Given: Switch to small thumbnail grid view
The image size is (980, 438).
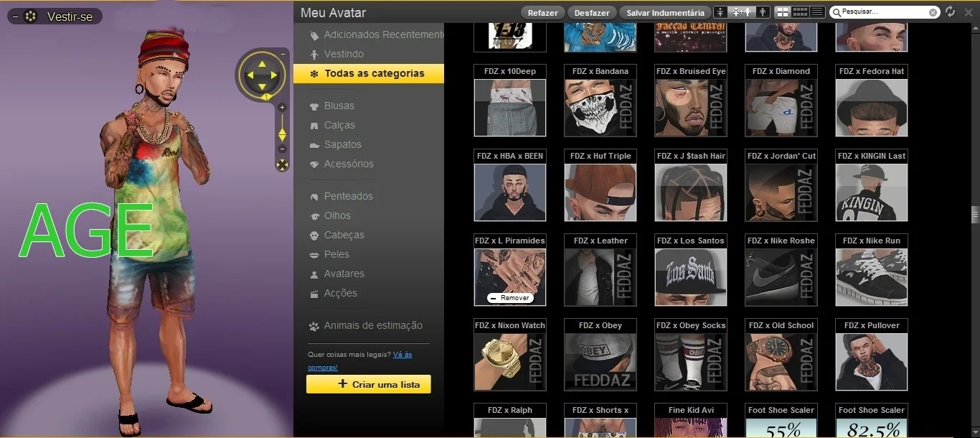Looking at the screenshot, I should [x=800, y=12].
